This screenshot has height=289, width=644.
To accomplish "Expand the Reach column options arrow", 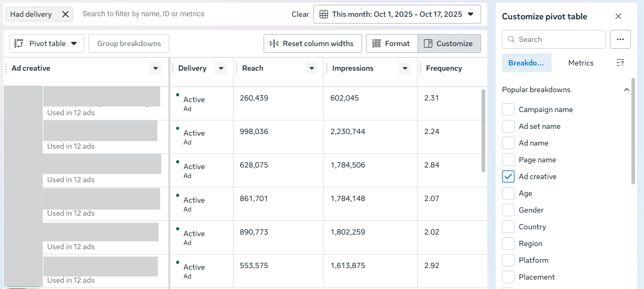I will click(x=312, y=68).
